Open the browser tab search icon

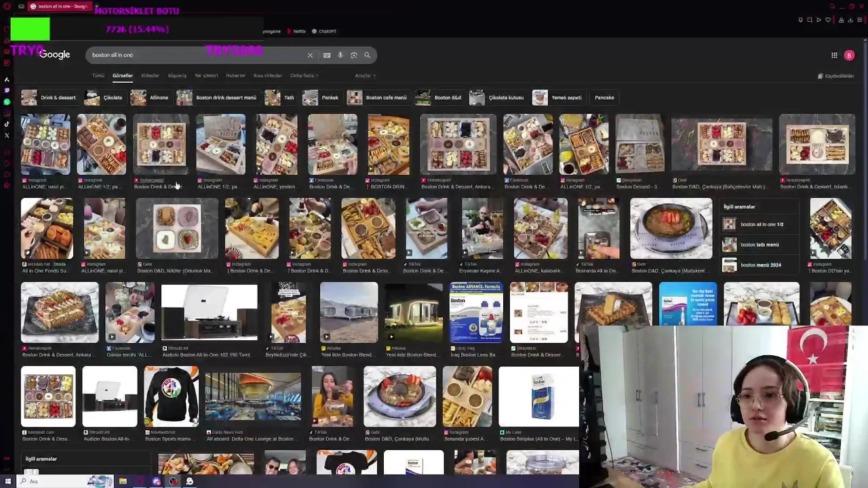point(832,6)
